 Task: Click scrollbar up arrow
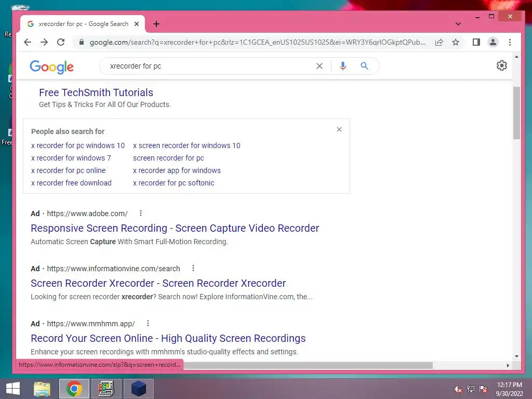(x=516, y=57)
